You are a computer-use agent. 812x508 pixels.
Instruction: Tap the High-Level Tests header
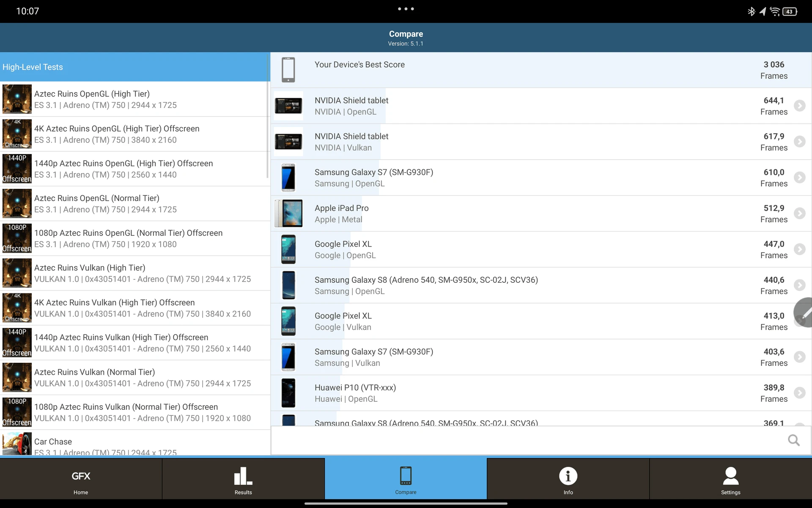(x=135, y=67)
